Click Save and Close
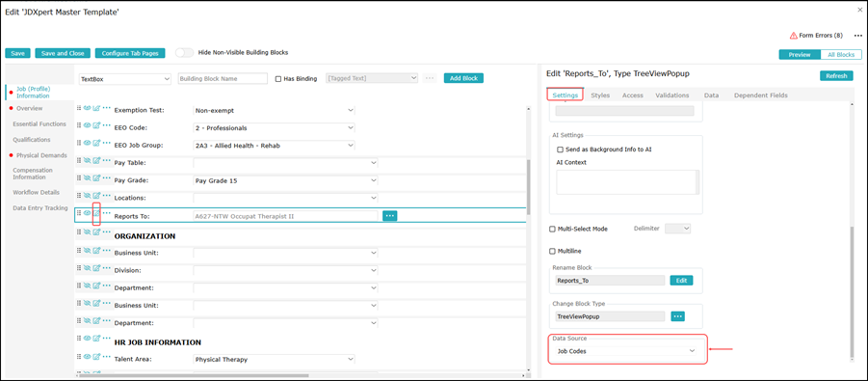Screen dimensions: 868x381 point(63,53)
